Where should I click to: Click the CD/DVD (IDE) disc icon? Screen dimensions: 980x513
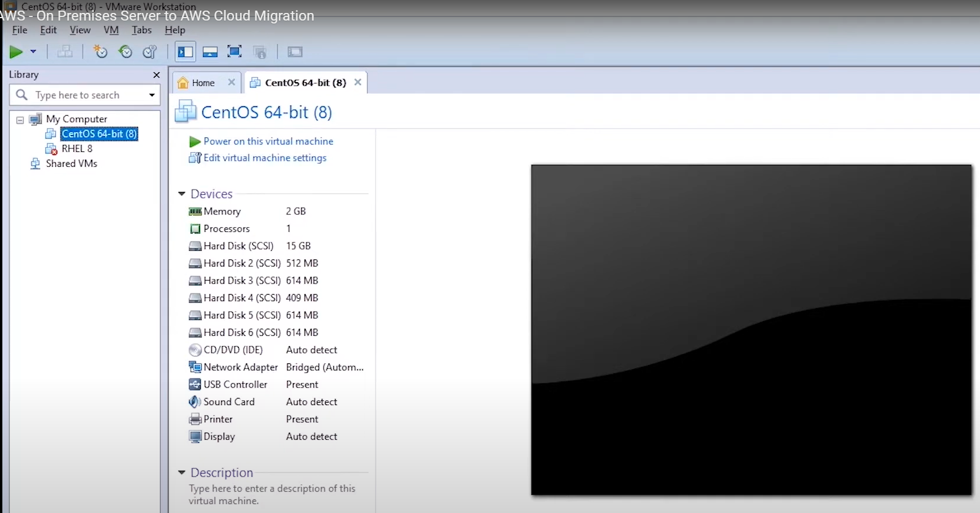pos(195,350)
